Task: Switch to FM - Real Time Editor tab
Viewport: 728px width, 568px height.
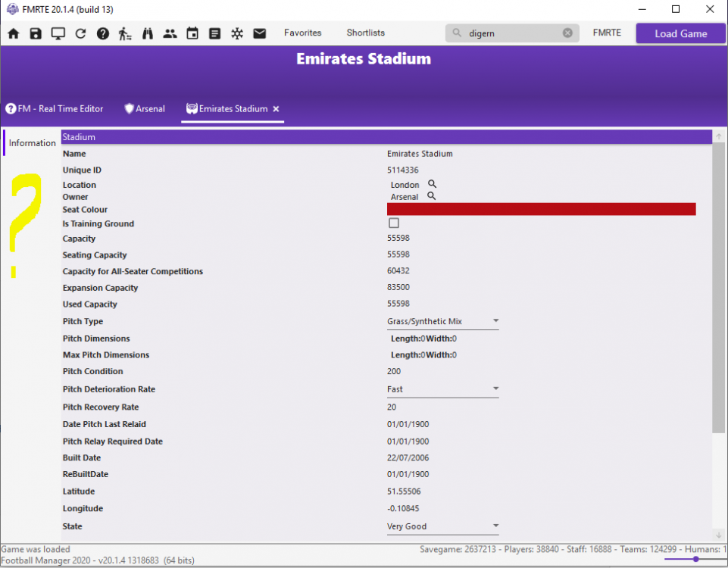Action: (x=55, y=108)
